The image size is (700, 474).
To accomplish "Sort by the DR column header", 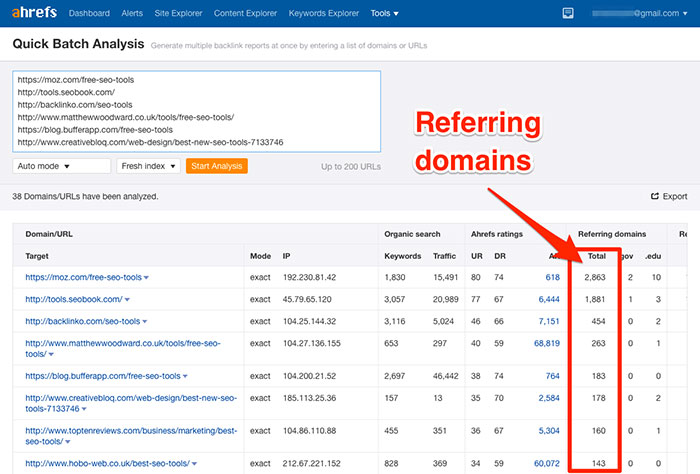I will point(500,256).
